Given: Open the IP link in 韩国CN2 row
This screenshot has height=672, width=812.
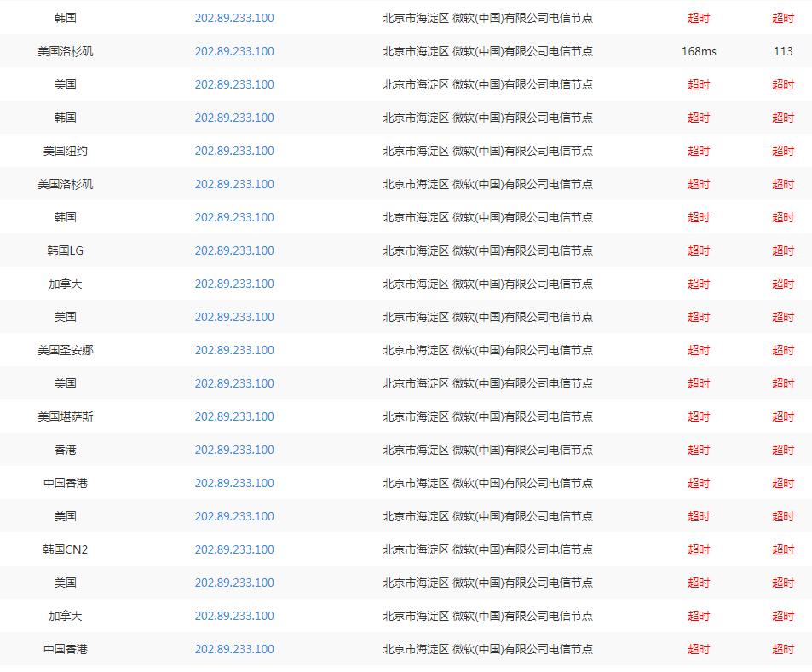Looking at the screenshot, I should pyautogui.click(x=234, y=549).
